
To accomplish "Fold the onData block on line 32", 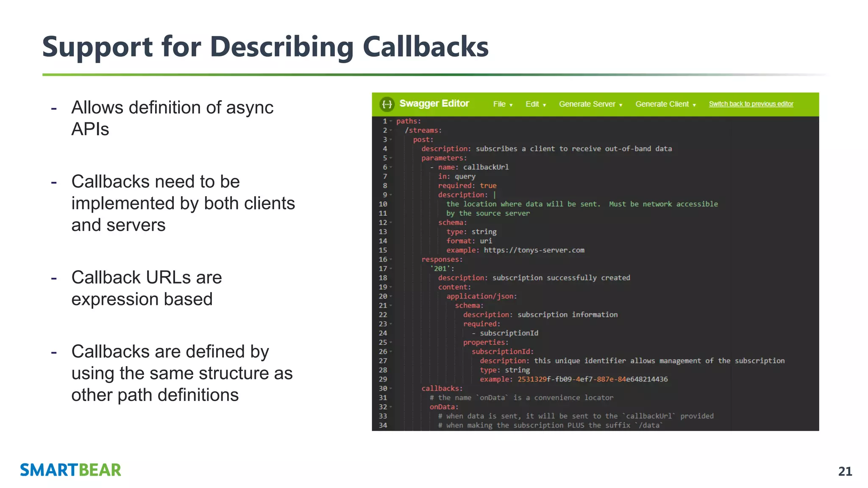I will pyautogui.click(x=391, y=407).
